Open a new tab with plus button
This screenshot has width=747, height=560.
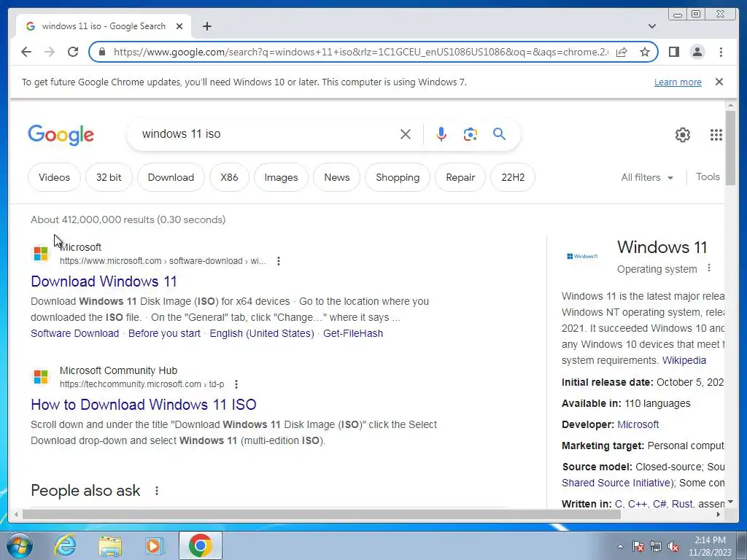pos(206,26)
